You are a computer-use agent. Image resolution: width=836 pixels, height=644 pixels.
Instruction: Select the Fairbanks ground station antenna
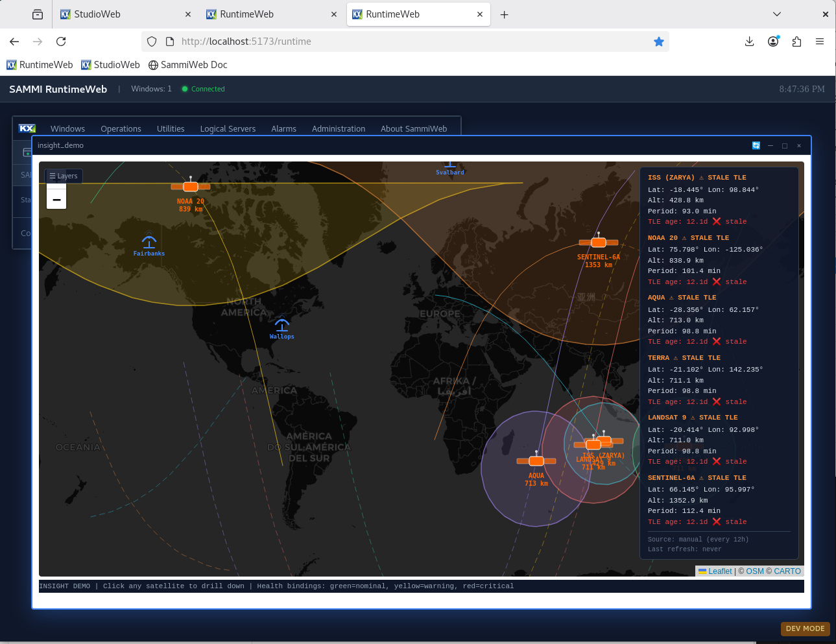149,242
